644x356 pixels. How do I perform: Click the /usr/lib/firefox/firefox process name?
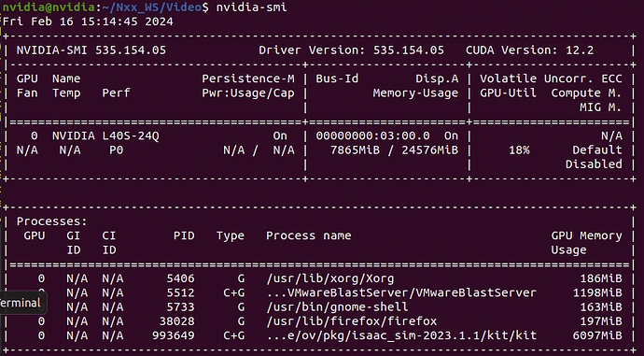[351, 321]
